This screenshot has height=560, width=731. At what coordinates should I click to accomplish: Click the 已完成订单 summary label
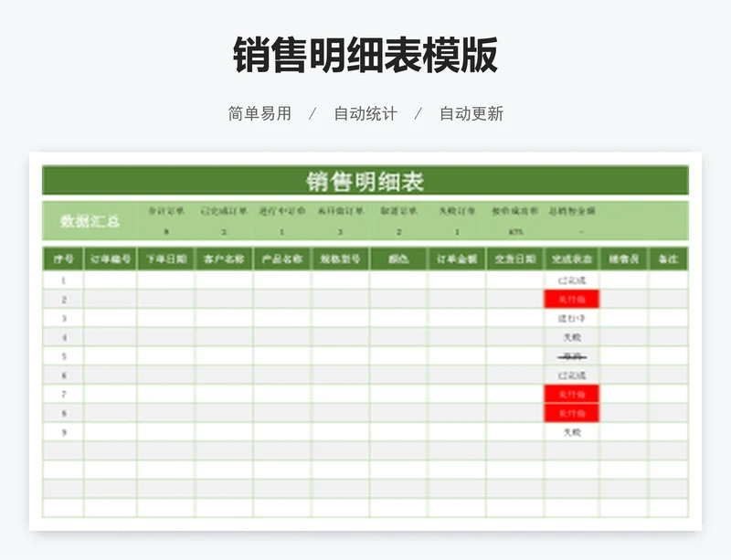224,211
